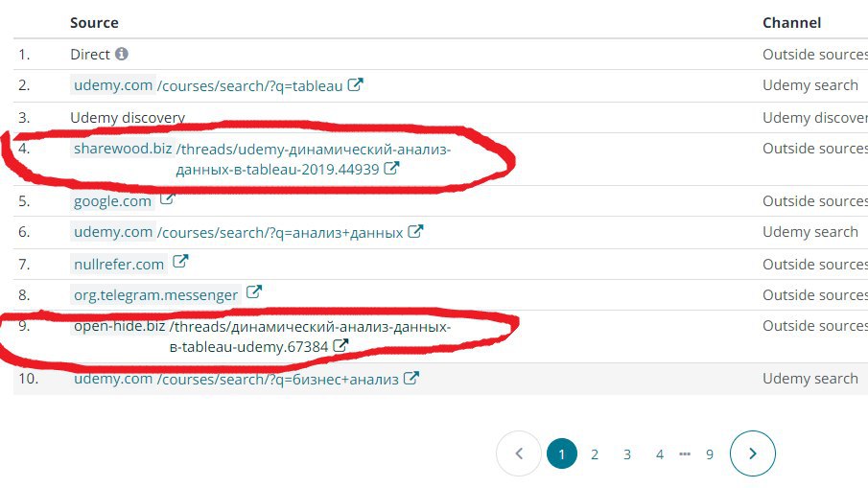868x488 pixels.
Task: Jump to last page 9
Action: (x=710, y=454)
